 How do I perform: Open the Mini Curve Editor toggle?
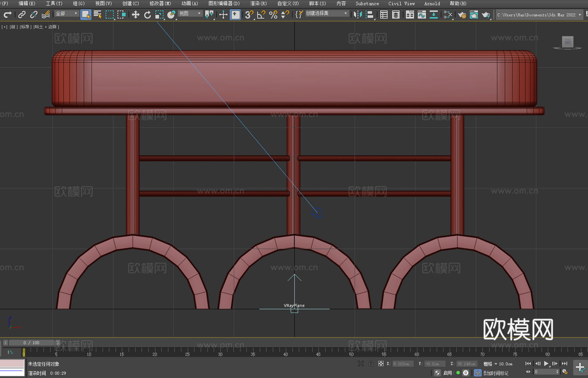pyautogui.click(x=10, y=352)
